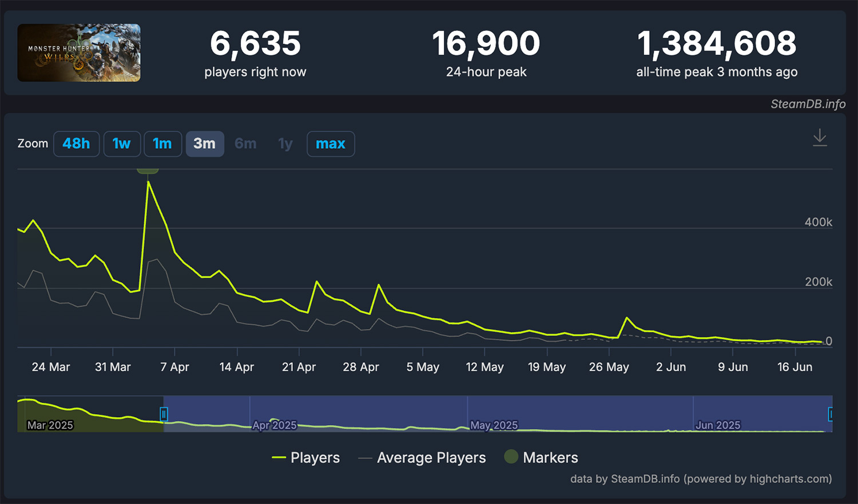Click the Jun 2025 navigator label
Image resolution: width=858 pixels, height=504 pixels.
tap(718, 425)
